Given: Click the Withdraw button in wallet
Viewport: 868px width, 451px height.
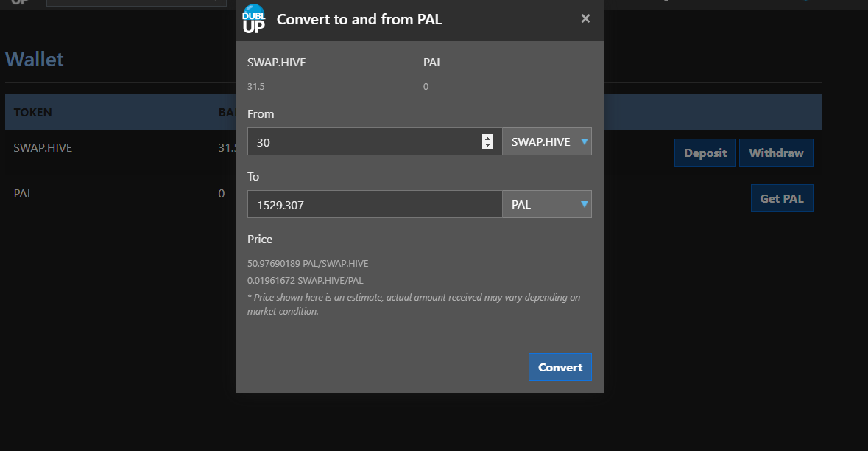Looking at the screenshot, I should tap(776, 153).
